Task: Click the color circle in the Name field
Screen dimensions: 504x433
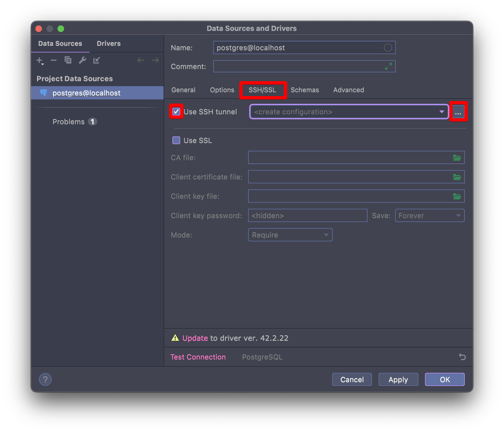Action: pos(388,48)
